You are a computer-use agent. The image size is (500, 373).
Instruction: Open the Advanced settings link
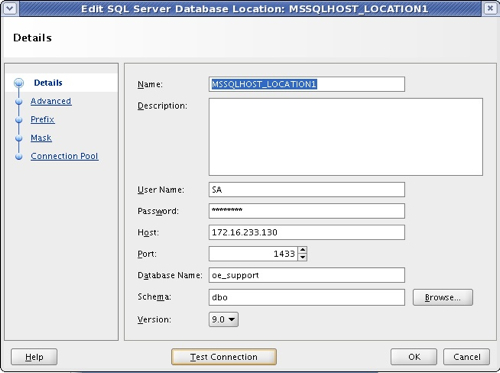click(51, 101)
